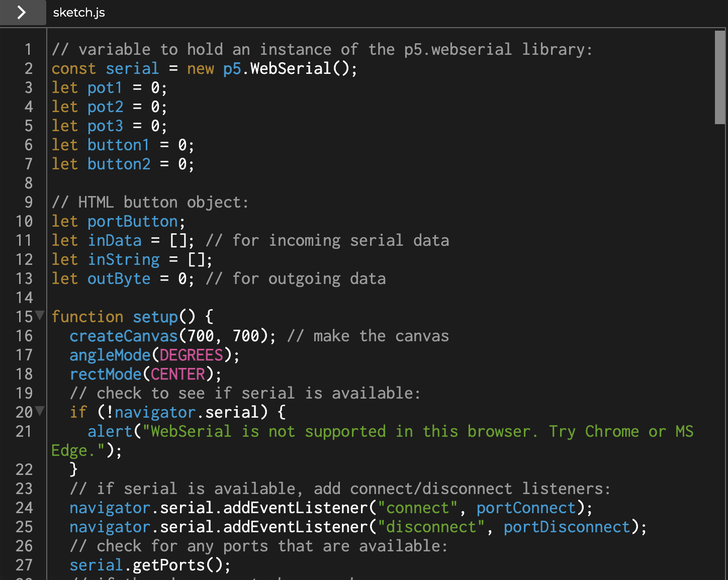728x580 pixels.
Task: Expand the file sidebar with the arrow icon
Action: pyautogui.click(x=22, y=13)
